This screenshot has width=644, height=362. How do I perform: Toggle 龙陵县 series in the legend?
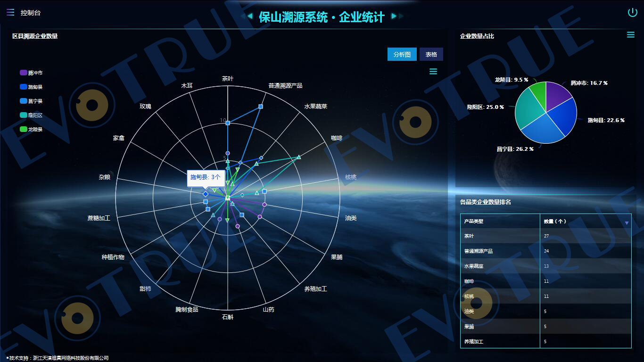(31, 129)
